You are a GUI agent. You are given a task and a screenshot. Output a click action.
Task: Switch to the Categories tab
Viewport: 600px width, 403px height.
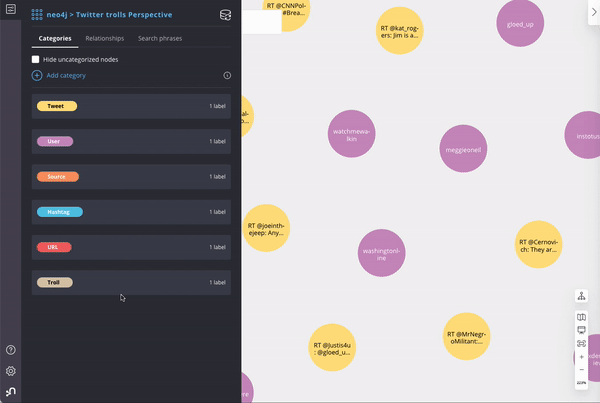(55, 38)
